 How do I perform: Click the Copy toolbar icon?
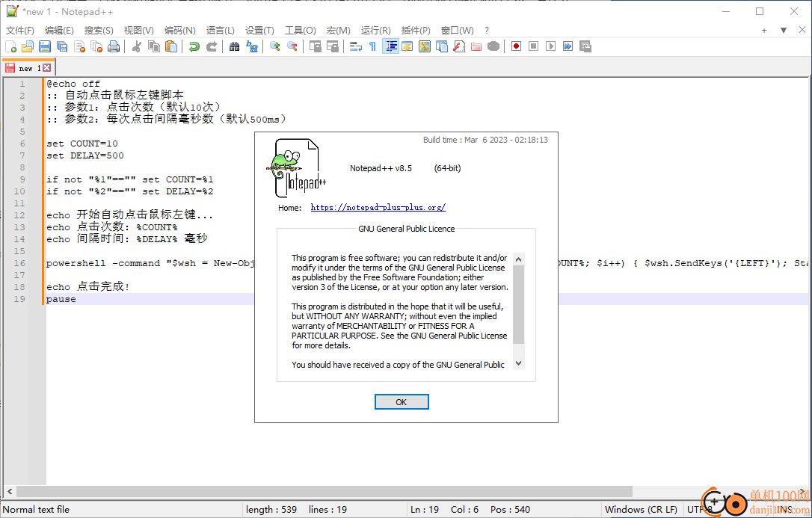(154, 46)
